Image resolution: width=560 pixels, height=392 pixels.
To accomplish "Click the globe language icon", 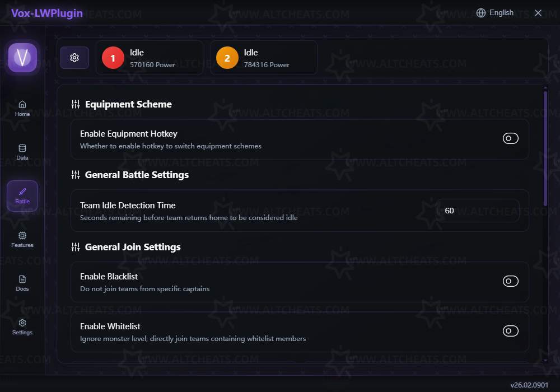I will (481, 13).
